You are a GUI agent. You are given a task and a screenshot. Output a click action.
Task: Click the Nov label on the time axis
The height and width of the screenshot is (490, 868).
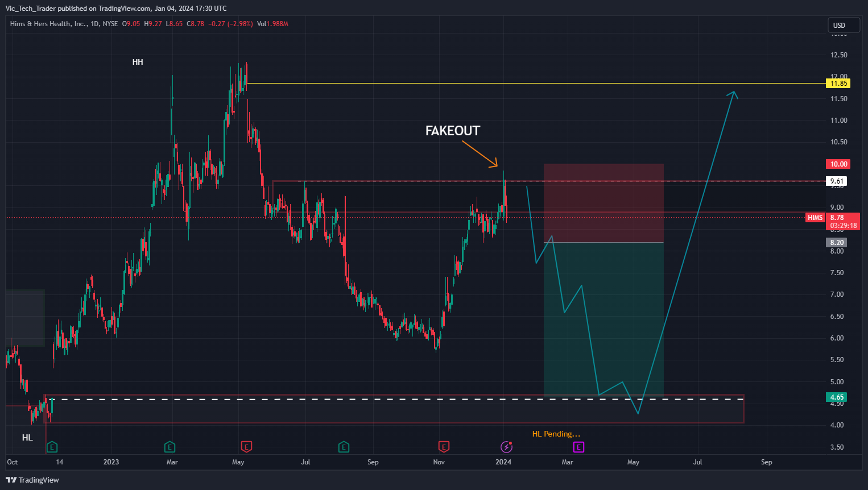tap(439, 462)
